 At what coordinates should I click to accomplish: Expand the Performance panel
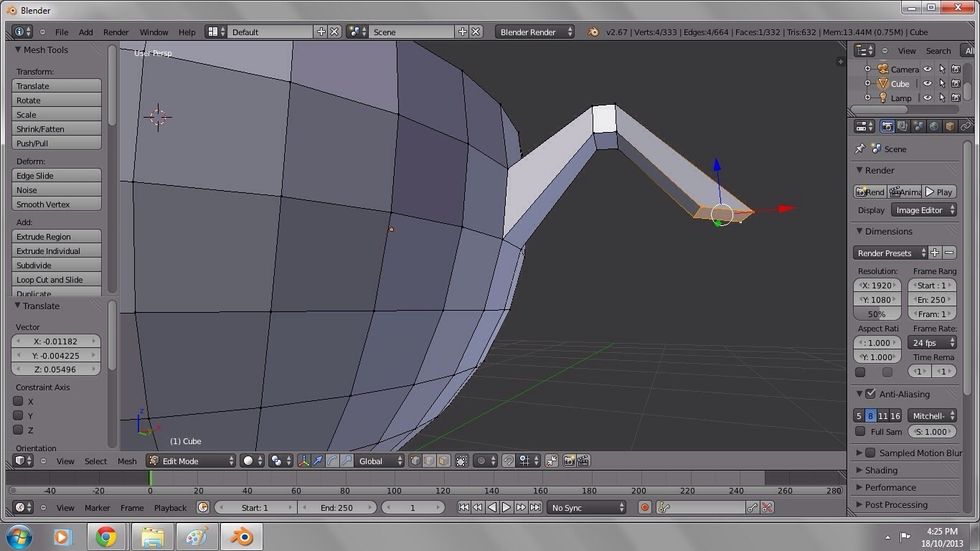[890, 487]
